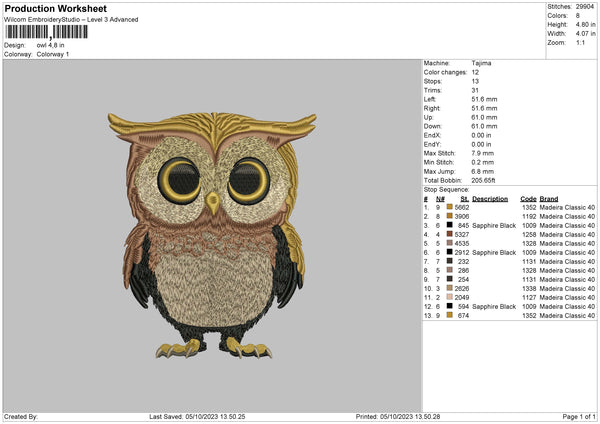The height and width of the screenshot is (424, 600).
Task: Select the Colorway 1 value
Action: pyautogui.click(x=53, y=54)
